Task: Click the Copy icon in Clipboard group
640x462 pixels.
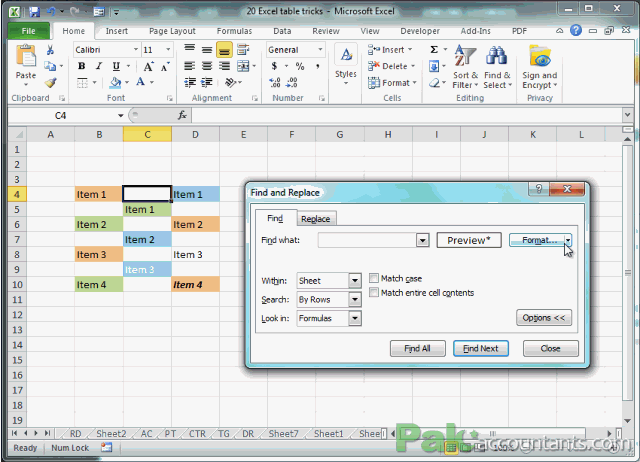Action: (x=50, y=66)
